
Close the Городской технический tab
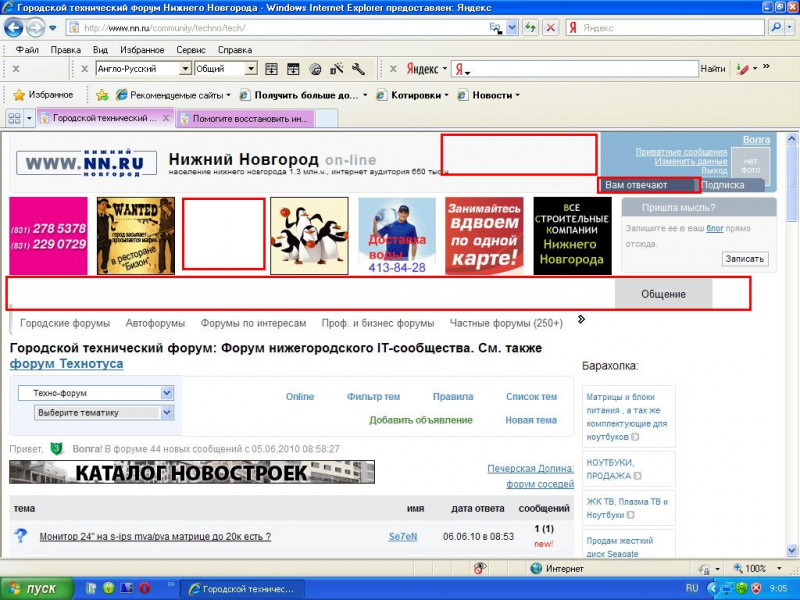(x=166, y=118)
